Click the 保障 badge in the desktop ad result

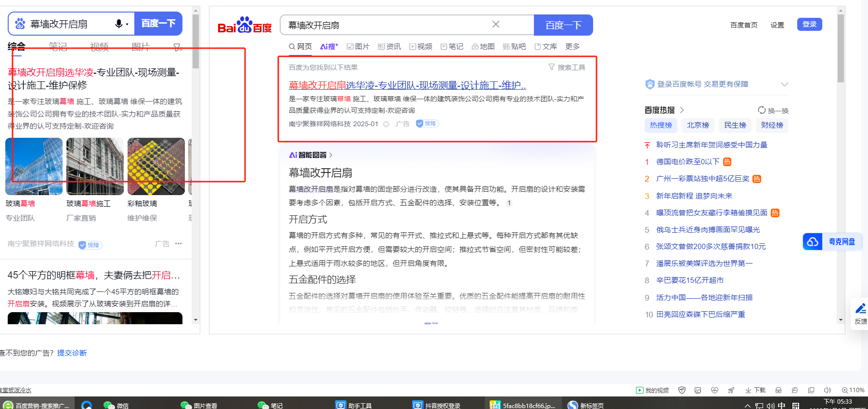pyautogui.click(x=427, y=124)
